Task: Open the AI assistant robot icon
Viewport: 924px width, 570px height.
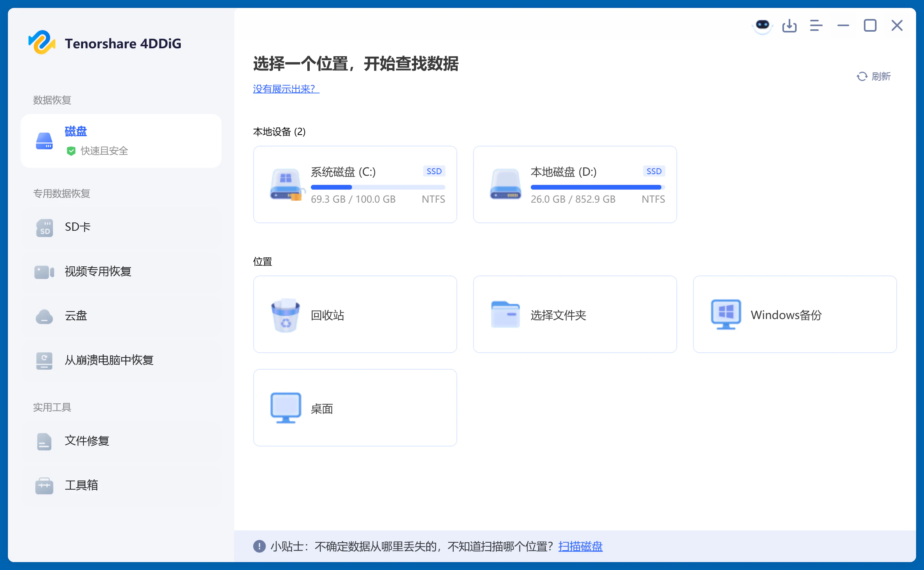Action: click(x=762, y=26)
